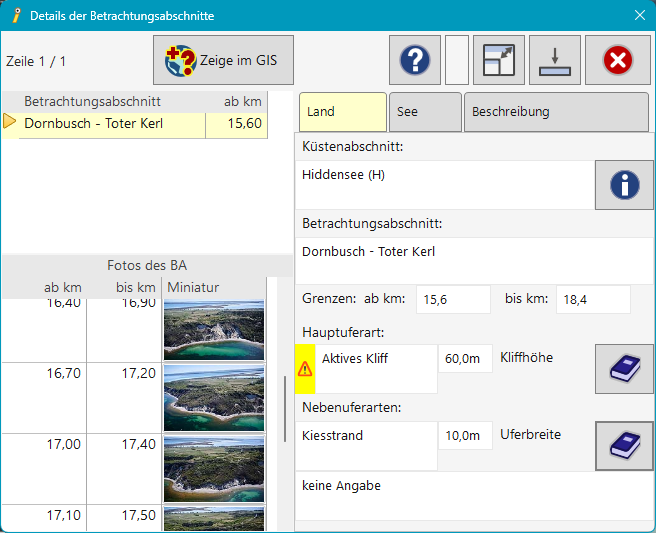Click the 'bis km' field with 18,4

point(593,299)
